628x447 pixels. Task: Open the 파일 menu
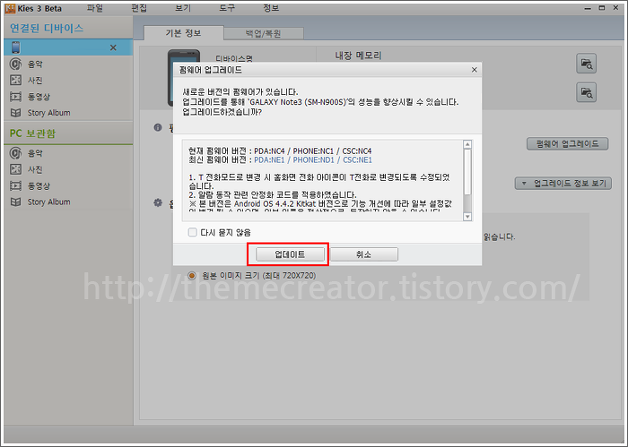95,8
